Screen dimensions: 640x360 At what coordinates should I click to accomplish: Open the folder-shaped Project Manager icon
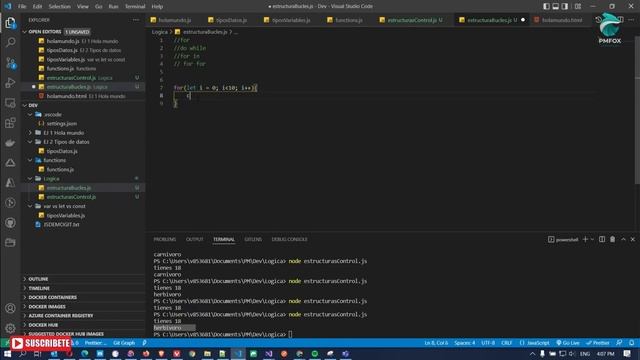[x=10, y=243]
